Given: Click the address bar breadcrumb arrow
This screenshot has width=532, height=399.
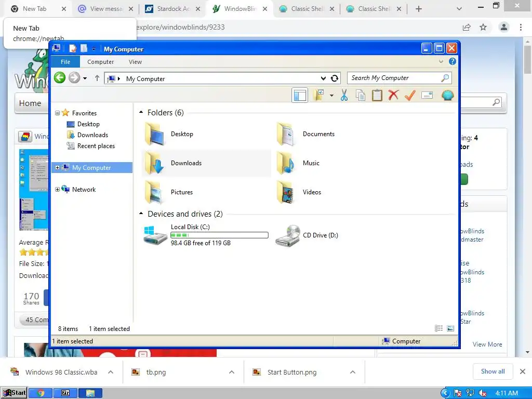Looking at the screenshot, I should pos(119,79).
